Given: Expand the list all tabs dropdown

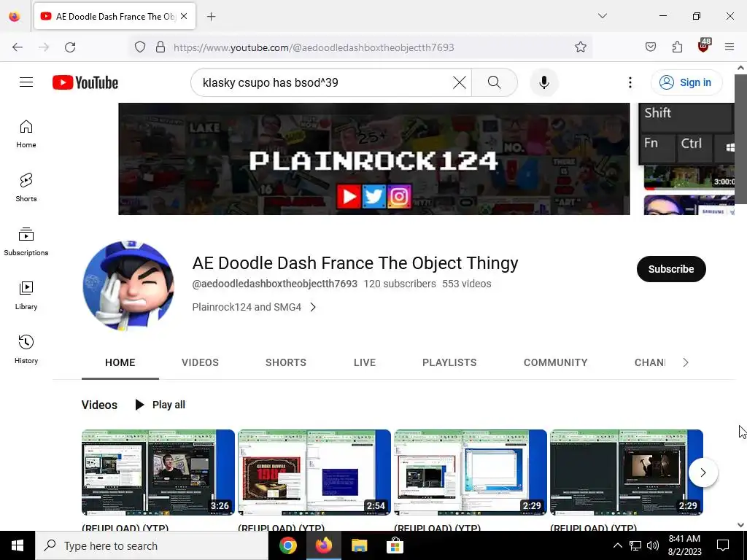Looking at the screenshot, I should point(602,16).
